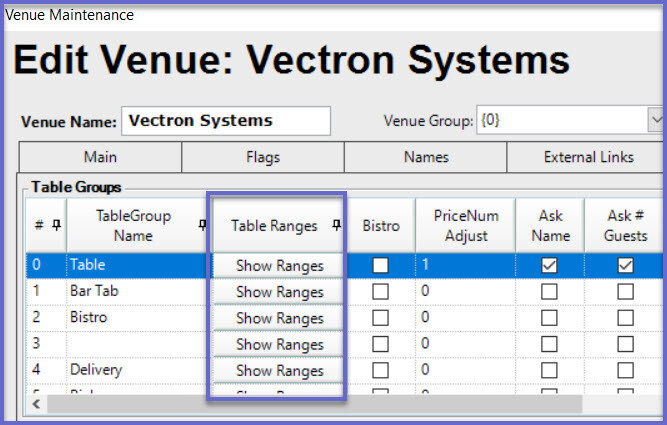Image resolution: width=667 pixels, height=425 pixels.
Task: Click the Ask Name column header
Action: click(x=550, y=225)
